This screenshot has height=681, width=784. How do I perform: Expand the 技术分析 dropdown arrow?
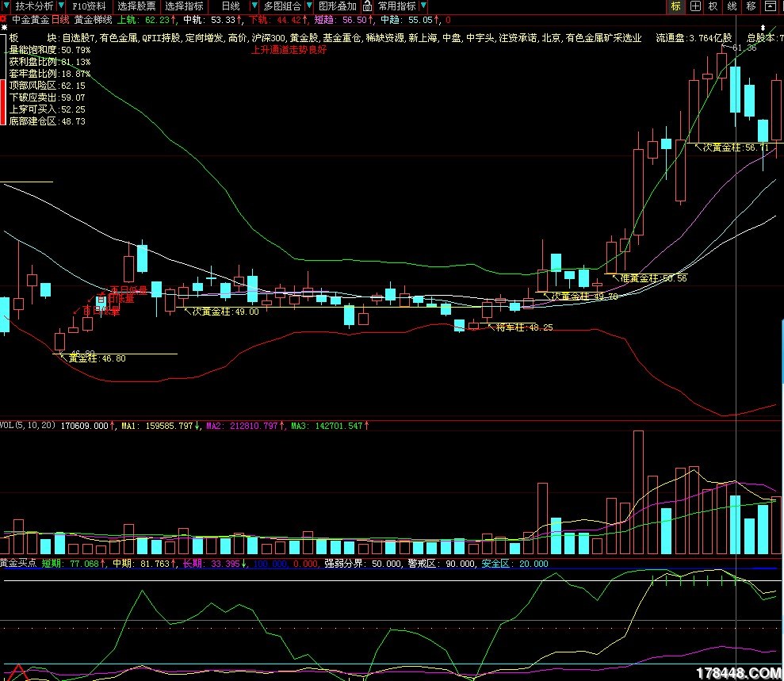(x=60, y=6)
